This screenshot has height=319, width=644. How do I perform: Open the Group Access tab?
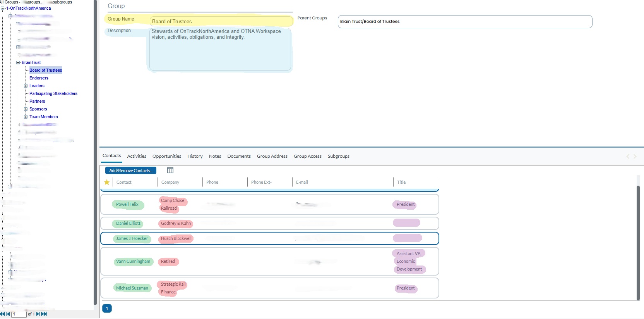pyautogui.click(x=307, y=156)
